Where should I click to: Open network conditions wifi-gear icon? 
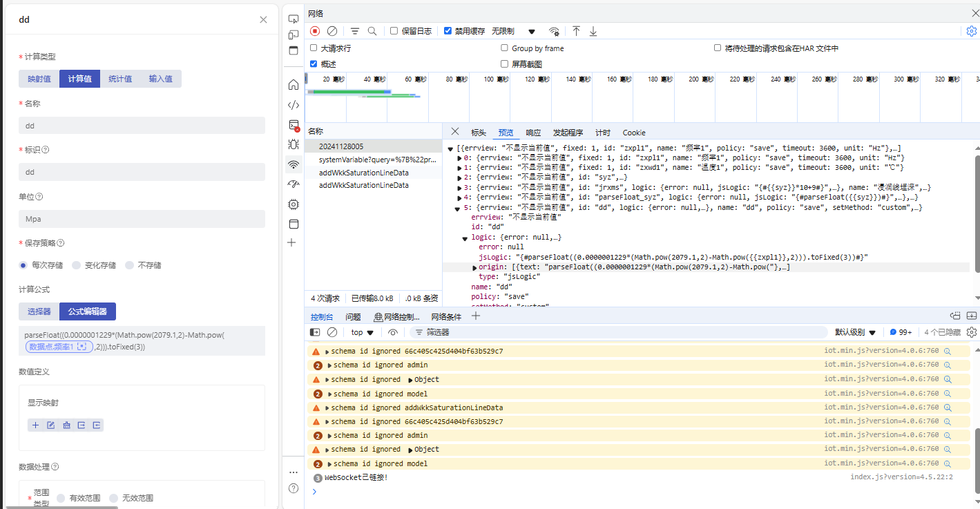click(x=554, y=31)
